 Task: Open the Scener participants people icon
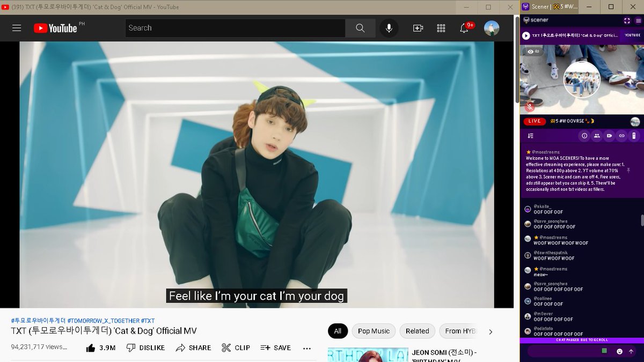coord(597,136)
